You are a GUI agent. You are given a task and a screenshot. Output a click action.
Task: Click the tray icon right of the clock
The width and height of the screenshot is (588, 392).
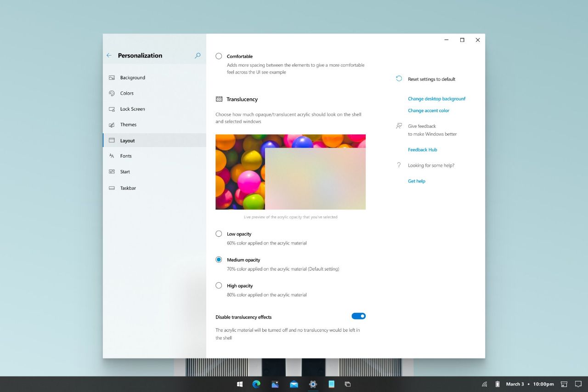564,384
